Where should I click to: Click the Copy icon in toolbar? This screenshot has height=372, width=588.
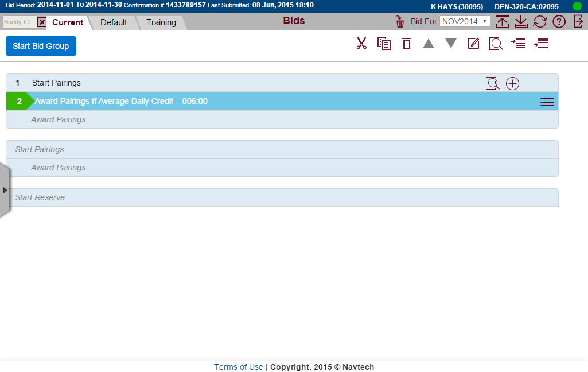(384, 43)
